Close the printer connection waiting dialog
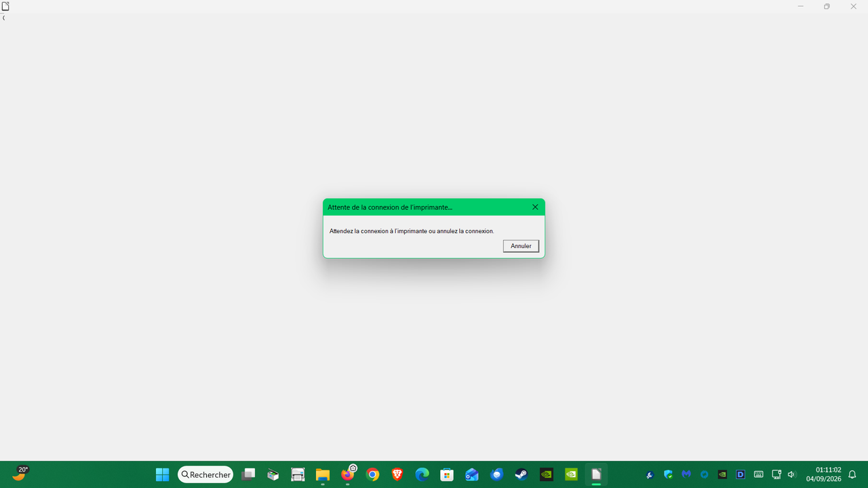The height and width of the screenshot is (488, 868). [x=535, y=207]
